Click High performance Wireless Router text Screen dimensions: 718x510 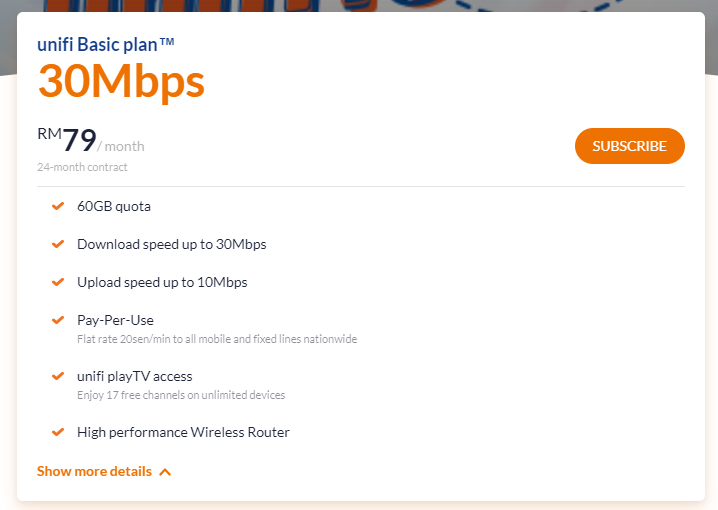click(183, 432)
